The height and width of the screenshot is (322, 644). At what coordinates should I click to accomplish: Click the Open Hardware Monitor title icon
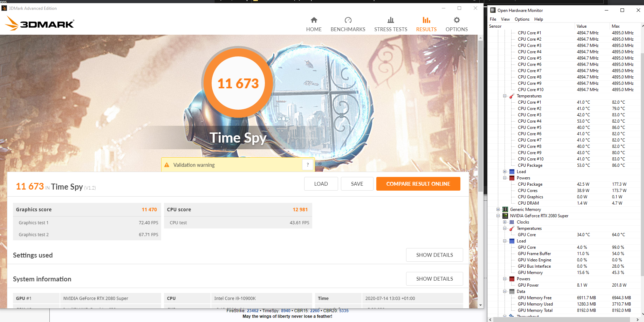pyautogui.click(x=493, y=10)
